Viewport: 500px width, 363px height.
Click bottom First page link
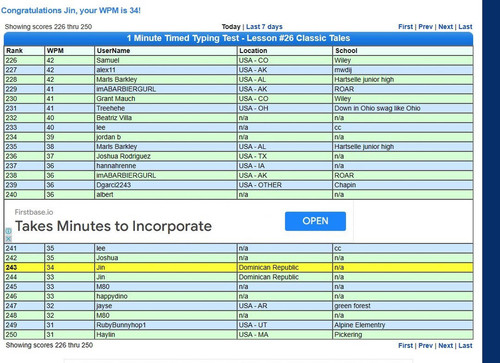405,346
